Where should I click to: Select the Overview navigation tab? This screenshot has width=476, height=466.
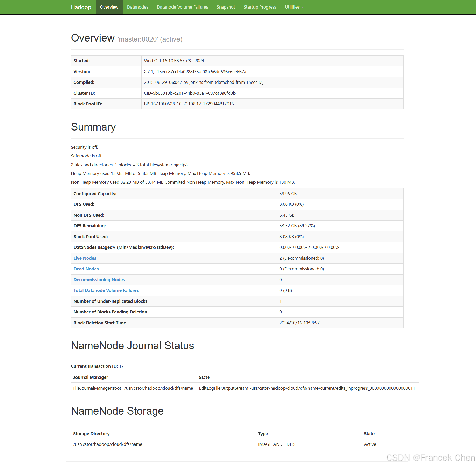click(109, 7)
